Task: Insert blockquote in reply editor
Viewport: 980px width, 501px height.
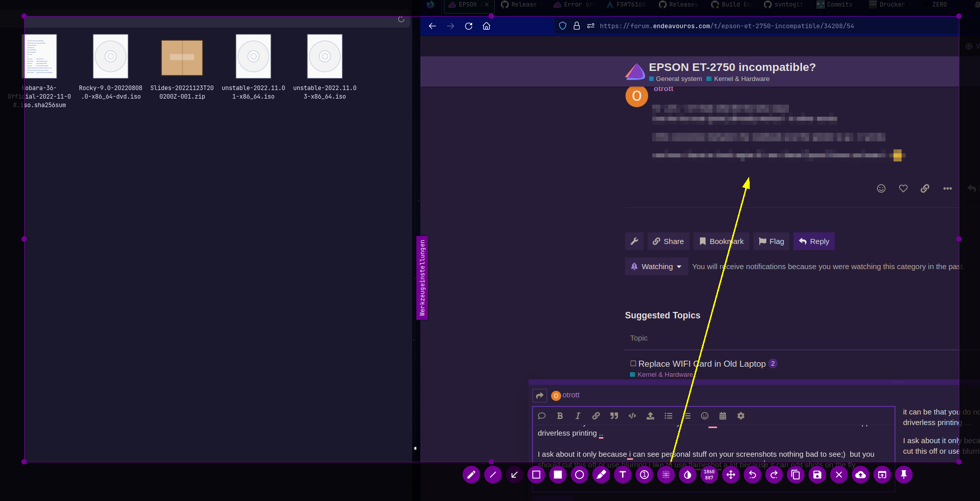Action: pyautogui.click(x=614, y=416)
